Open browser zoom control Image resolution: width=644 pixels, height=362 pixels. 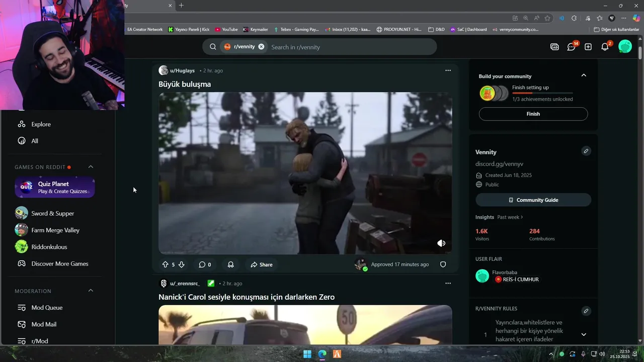click(526, 18)
